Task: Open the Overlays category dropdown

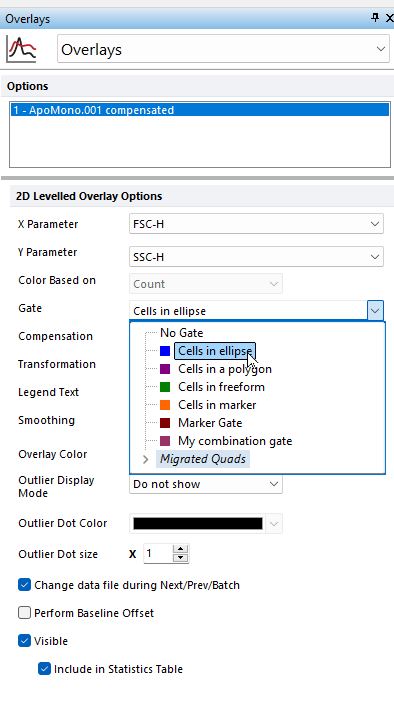Action: 223,49
